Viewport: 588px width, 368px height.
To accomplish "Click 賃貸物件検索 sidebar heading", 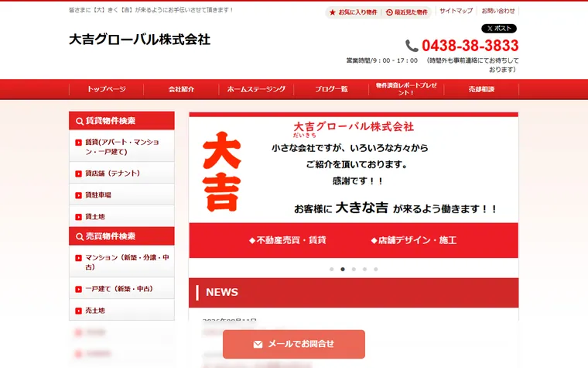I will [x=122, y=121].
